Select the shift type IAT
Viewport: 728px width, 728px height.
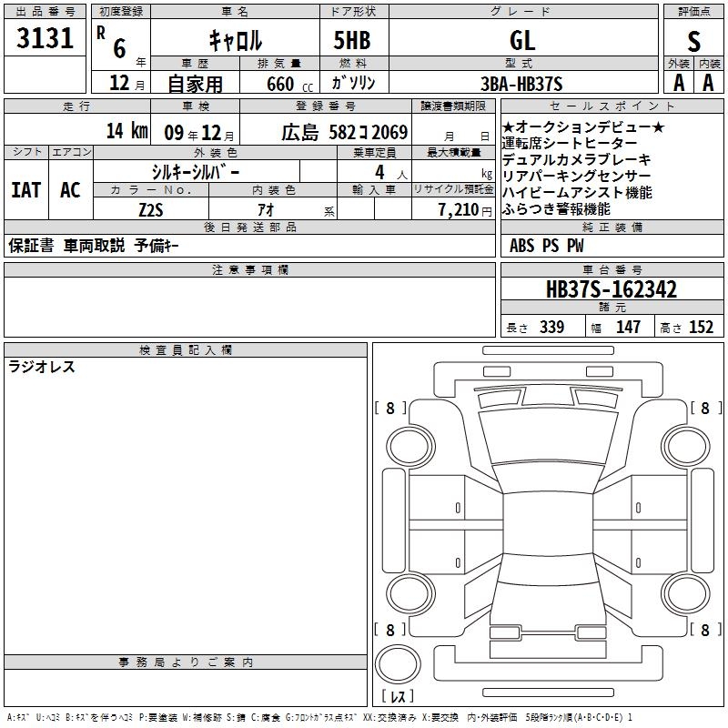point(26,190)
